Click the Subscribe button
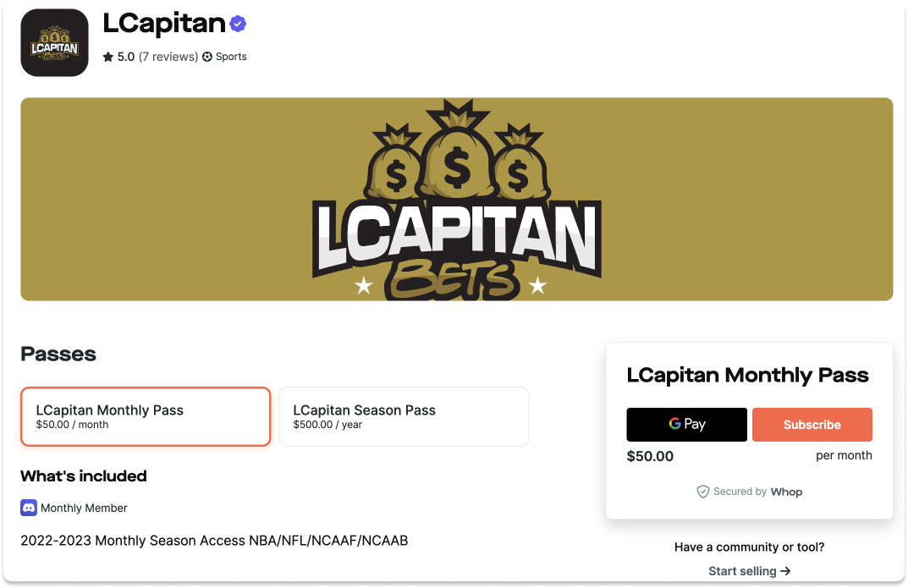Image resolution: width=908 pixels, height=588 pixels. [812, 424]
